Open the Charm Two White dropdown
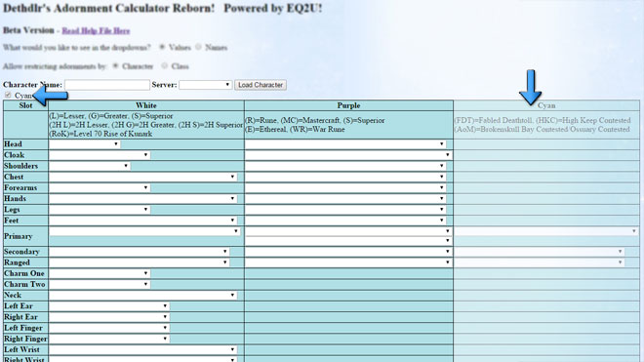The image size is (644, 362). click(100, 284)
